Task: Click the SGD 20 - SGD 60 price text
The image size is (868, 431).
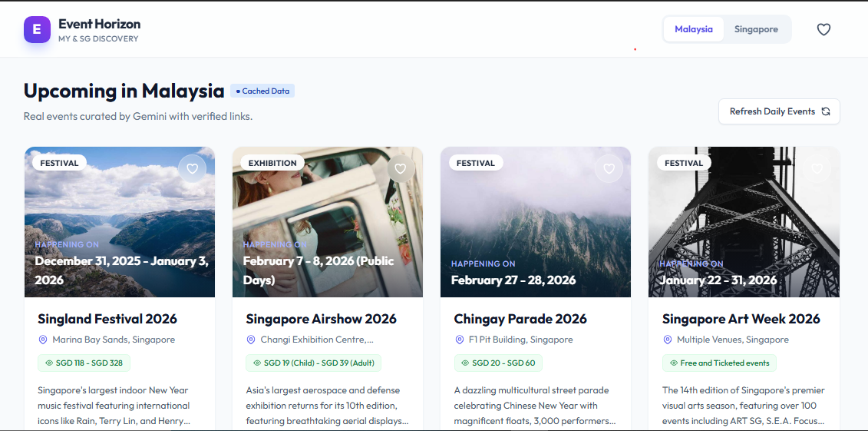Action: coord(503,363)
